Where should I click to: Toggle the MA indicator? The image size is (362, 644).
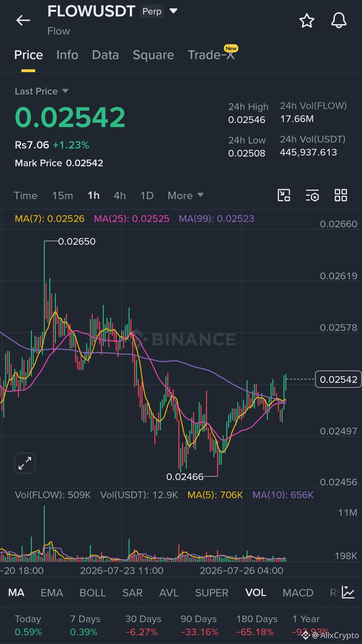pos(16,593)
